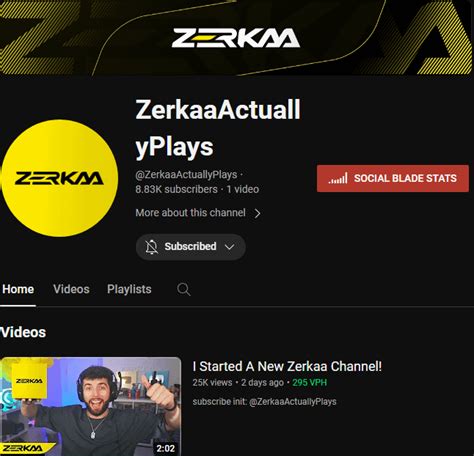474x456 pixels.
Task: Play the video thumbnail with thumbs-up guy
Action: click(91, 406)
